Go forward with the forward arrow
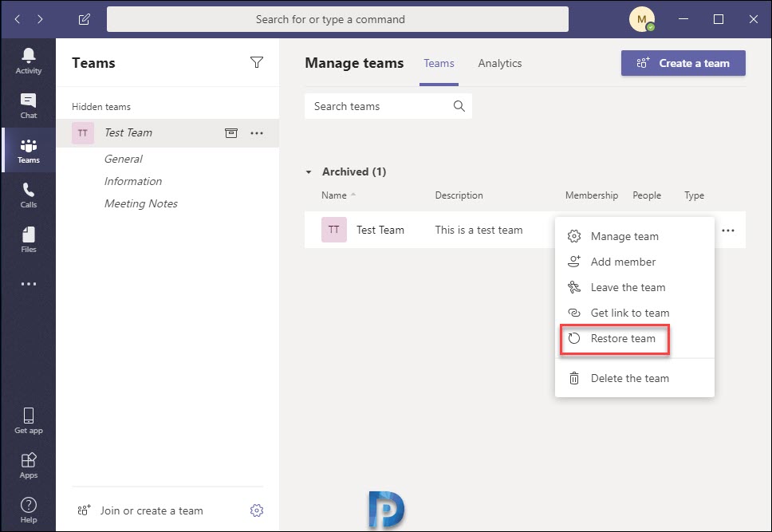The image size is (772, 532). point(40,19)
